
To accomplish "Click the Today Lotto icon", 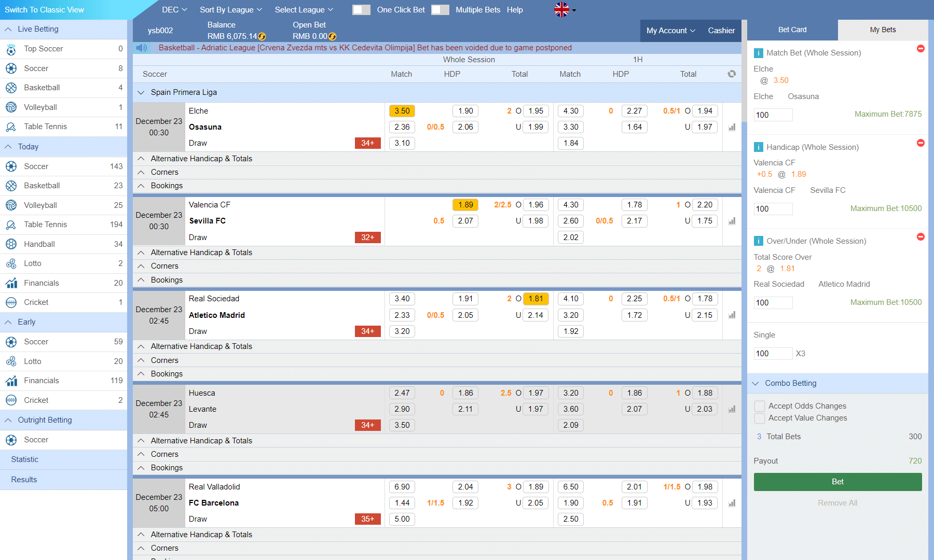I will point(11,263).
